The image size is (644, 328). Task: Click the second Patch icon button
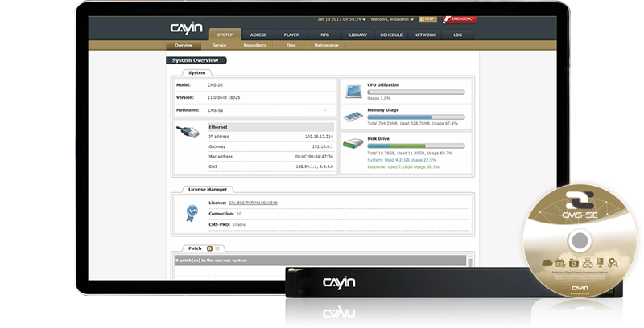click(x=217, y=248)
